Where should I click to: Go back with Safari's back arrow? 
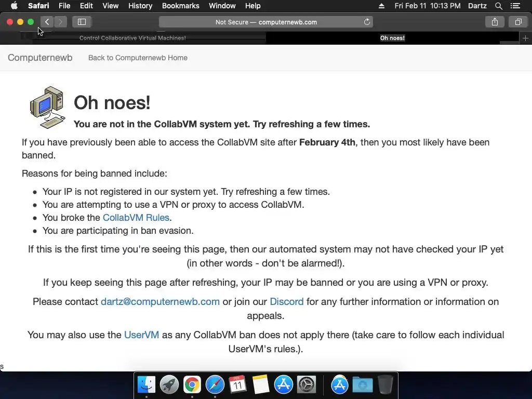point(47,22)
